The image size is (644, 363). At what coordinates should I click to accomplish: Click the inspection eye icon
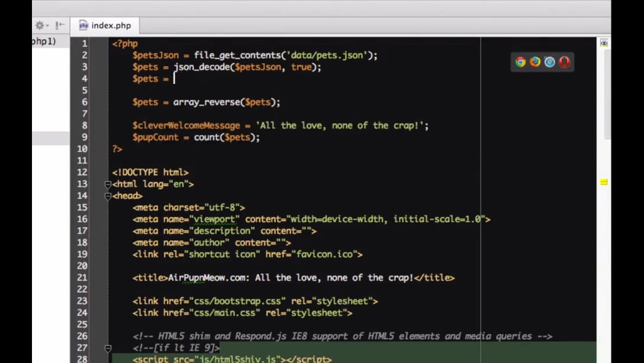pos(604,42)
